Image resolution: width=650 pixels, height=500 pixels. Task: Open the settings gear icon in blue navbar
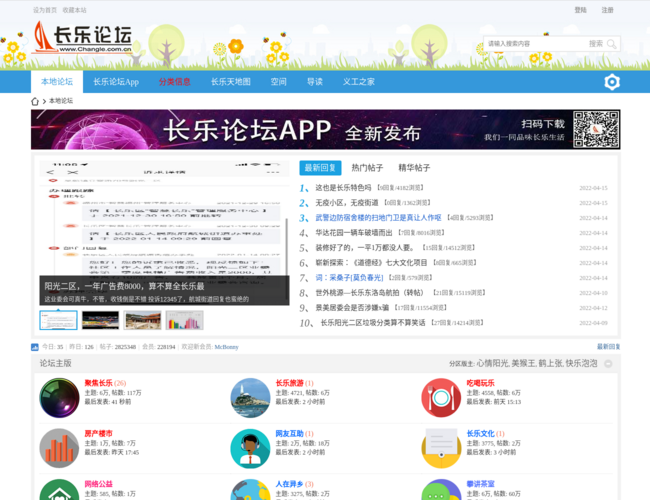tap(612, 82)
